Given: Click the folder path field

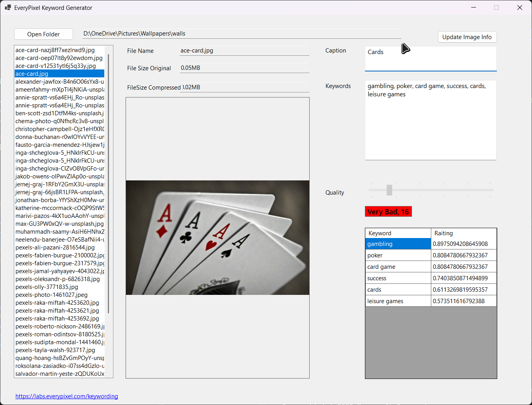Looking at the screenshot, I should coord(241,33).
